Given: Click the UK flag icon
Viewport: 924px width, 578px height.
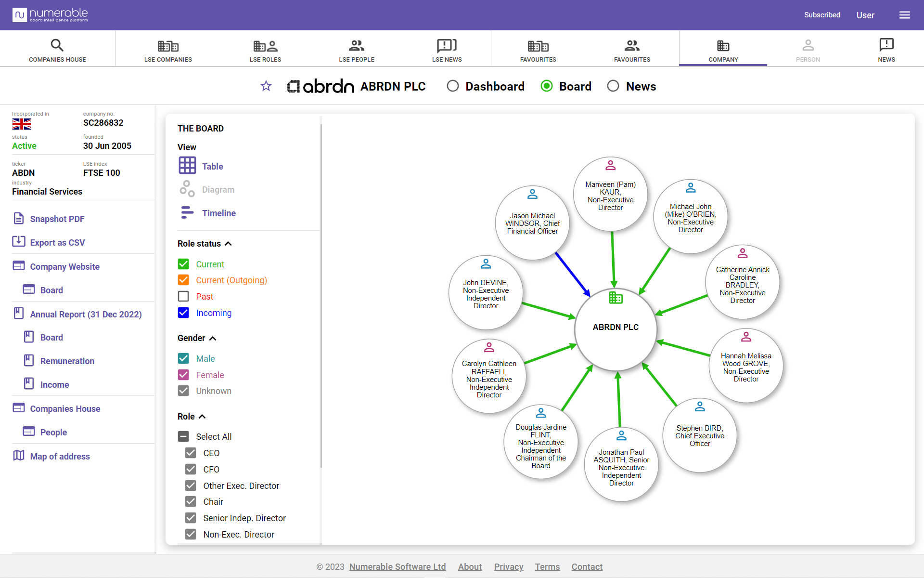Looking at the screenshot, I should click(22, 124).
